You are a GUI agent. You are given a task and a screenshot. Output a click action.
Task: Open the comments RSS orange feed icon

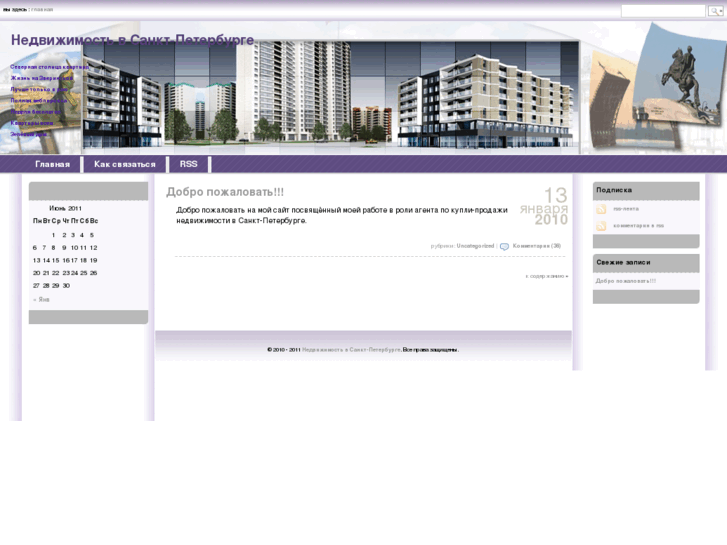coord(601,226)
